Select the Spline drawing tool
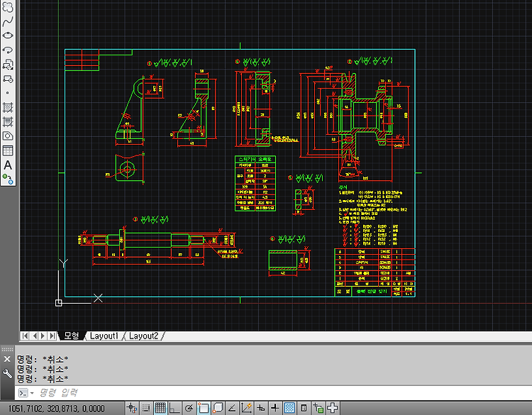Screen dimensions: 532x415 click(x=8, y=21)
